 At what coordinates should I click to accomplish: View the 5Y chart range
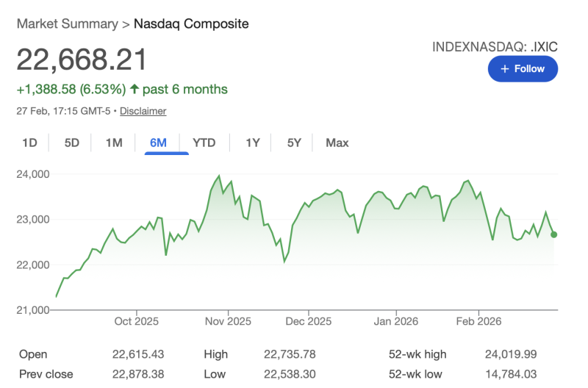pyautogui.click(x=294, y=143)
